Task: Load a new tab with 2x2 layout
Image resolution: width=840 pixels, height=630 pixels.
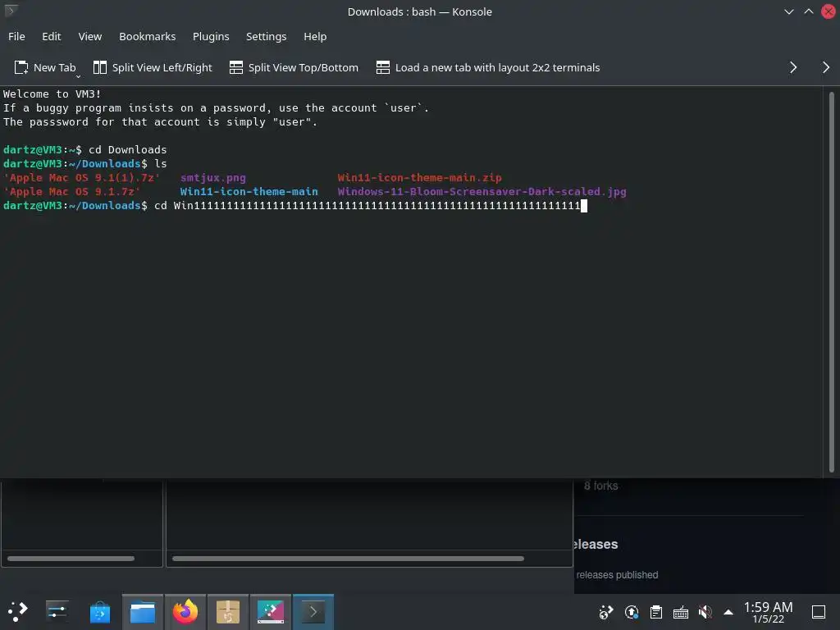Action: (488, 67)
